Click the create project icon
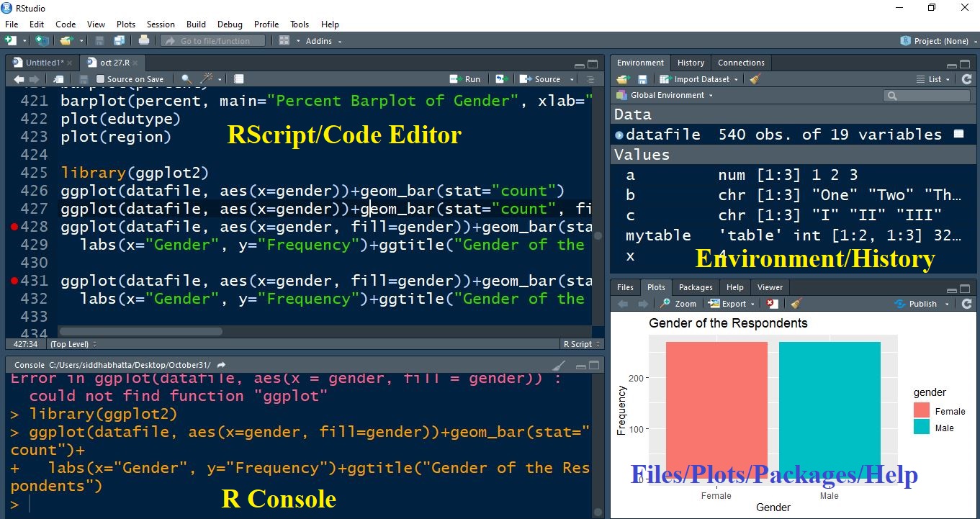This screenshot has height=519, width=980. point(42,41)
